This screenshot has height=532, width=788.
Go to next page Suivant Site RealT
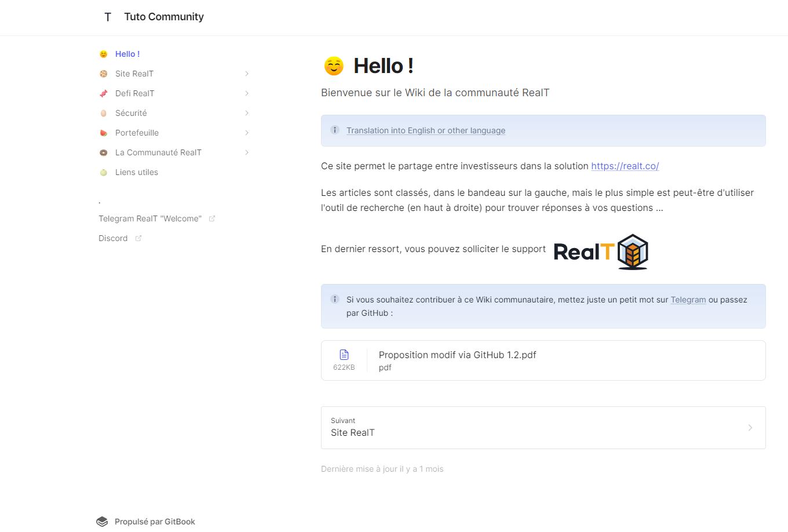543,428
